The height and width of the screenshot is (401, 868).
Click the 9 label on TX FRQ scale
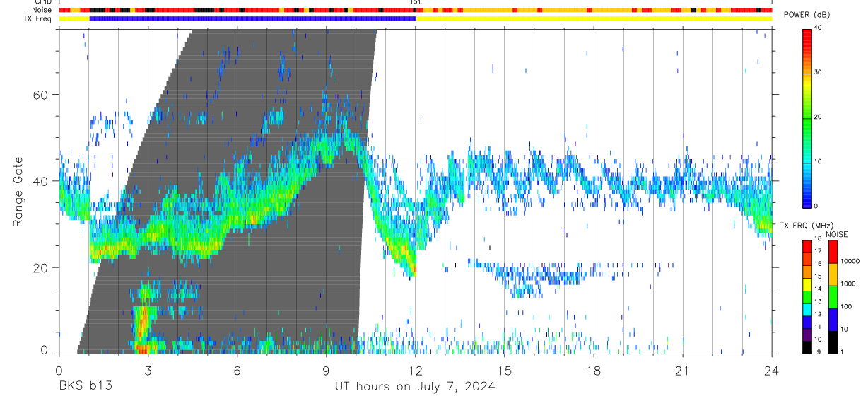point(817,352)
